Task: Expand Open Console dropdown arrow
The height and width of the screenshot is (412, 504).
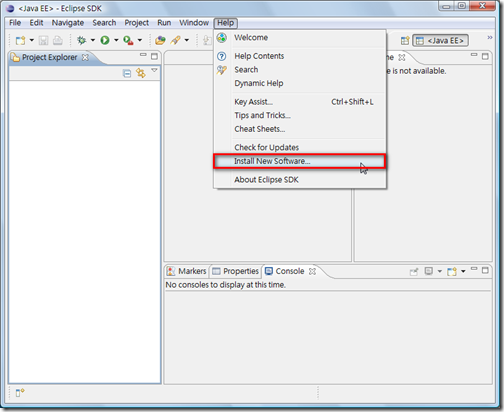Action: (463, 271)
